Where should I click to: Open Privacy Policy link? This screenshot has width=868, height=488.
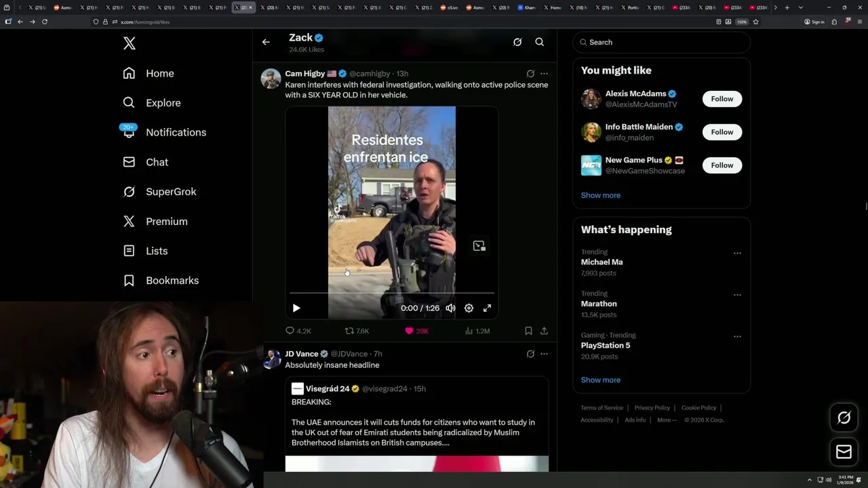[x=652, y=407]
